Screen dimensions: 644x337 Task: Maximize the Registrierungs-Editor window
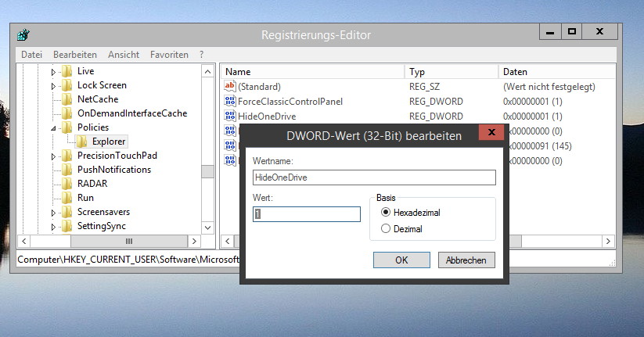point(572,31)
